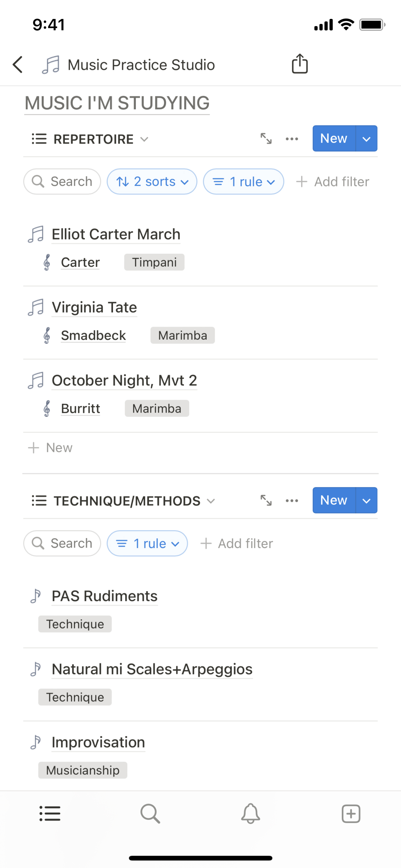401x868 pixels.
Task: Expand TECHNIQUE/METHODS database to full page
Action: click(266, 501)
